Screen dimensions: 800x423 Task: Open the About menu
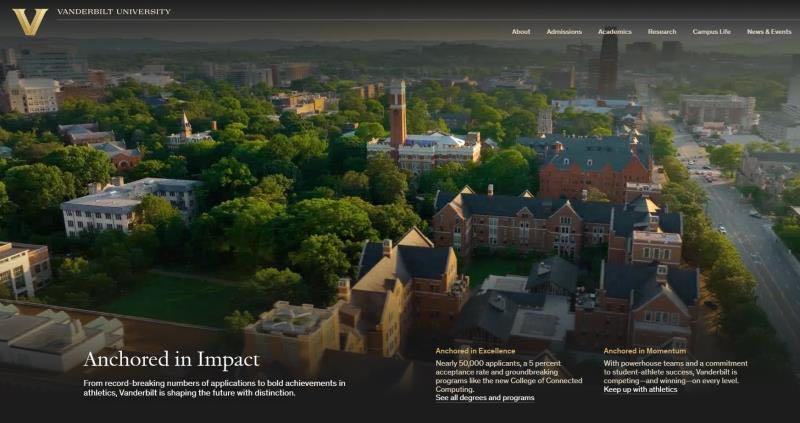521,32
